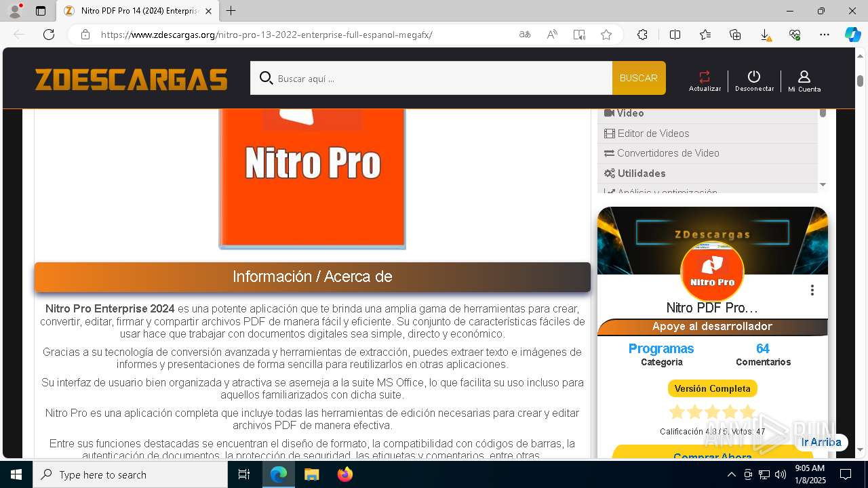Screen dimensions: 868x488
Task: Click the Nitro Pro cover image
Action: point(312,179)
